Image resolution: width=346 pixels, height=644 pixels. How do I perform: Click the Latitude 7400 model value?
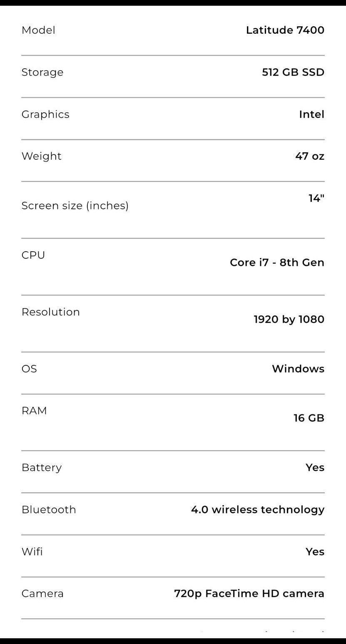tap(285, 30)
